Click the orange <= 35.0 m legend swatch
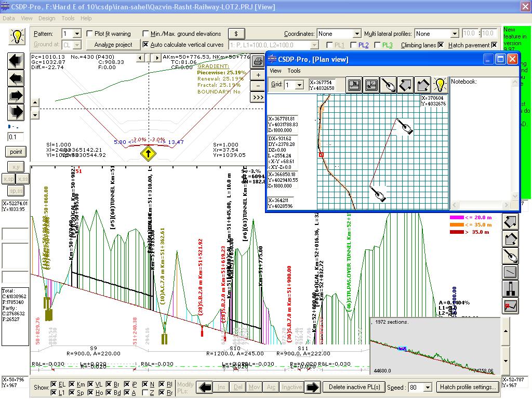The width and height of the screenshot is (532, 399). tap(457, 224)
